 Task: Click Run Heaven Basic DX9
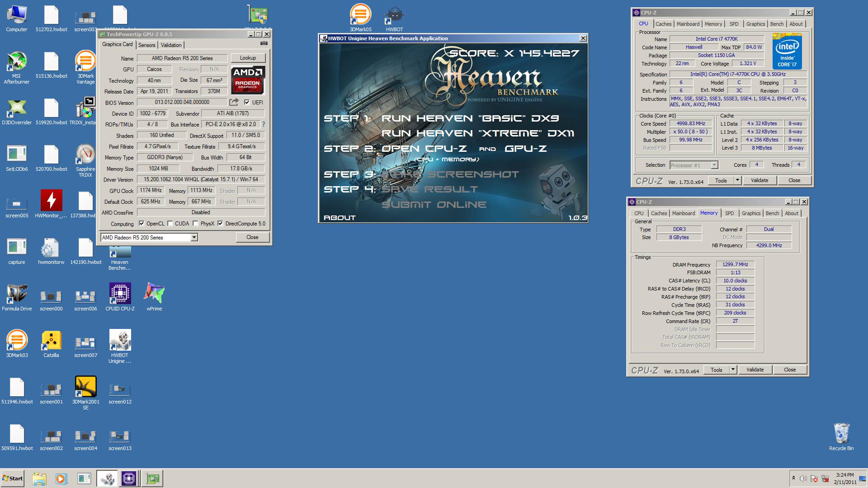pos(470,118)
